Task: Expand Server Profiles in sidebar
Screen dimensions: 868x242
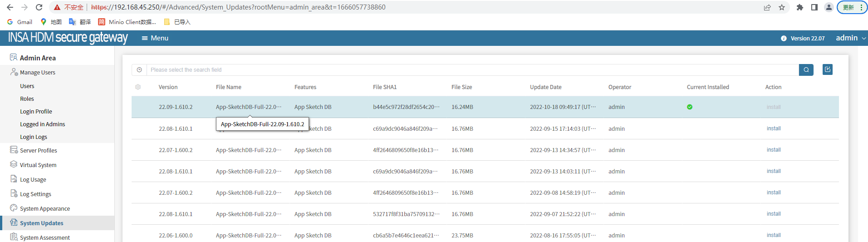Action: coord(38,151)
